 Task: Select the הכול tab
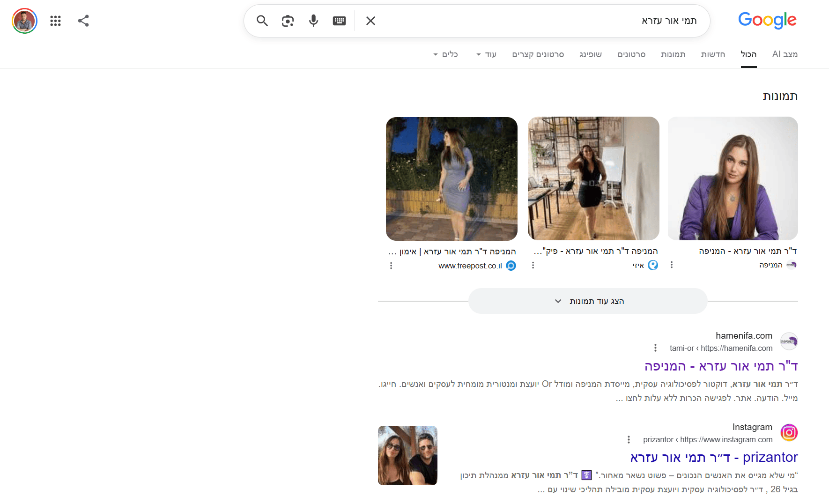[748, 54]
